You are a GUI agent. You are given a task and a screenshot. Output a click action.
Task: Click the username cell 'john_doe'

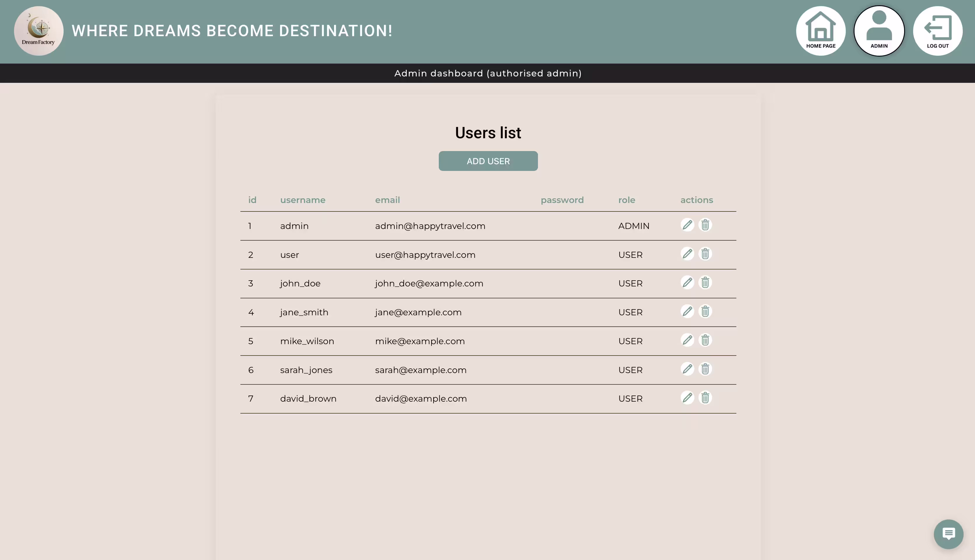300,284
